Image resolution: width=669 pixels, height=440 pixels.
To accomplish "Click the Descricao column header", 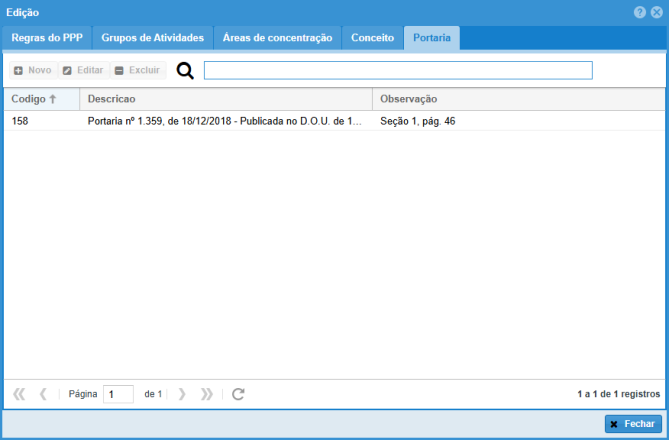I will click(225, 99).
